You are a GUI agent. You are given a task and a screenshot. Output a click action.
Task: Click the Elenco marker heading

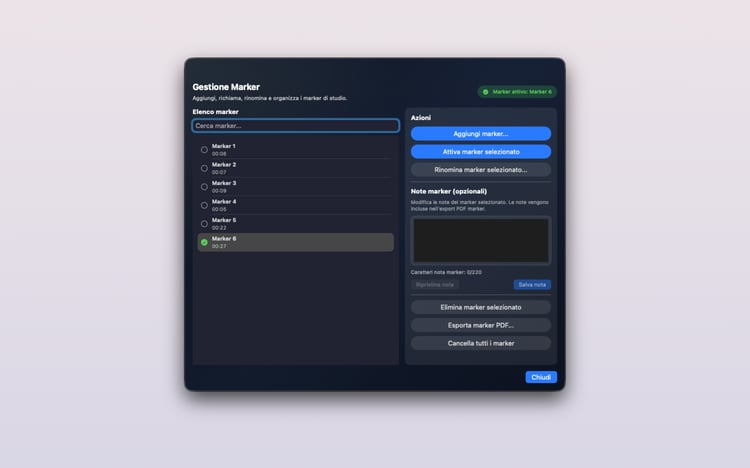215,112
